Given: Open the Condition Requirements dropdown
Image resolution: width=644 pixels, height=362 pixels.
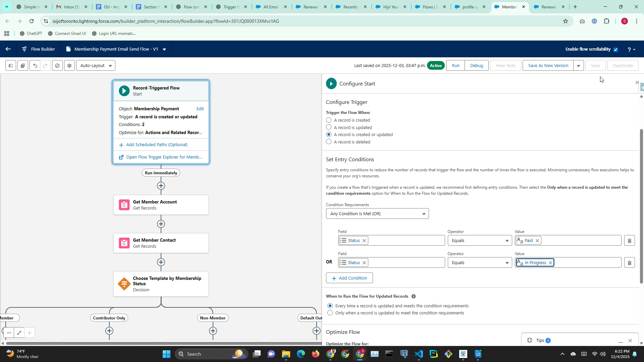Looking at the screenshot, I should tap(377, 214).
